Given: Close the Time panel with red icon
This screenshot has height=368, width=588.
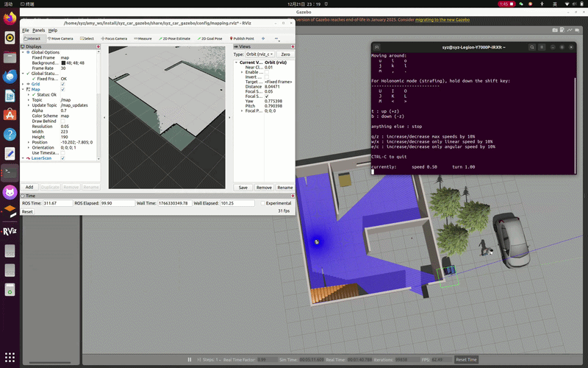Looking at the screenshot, I should (293, 196).
